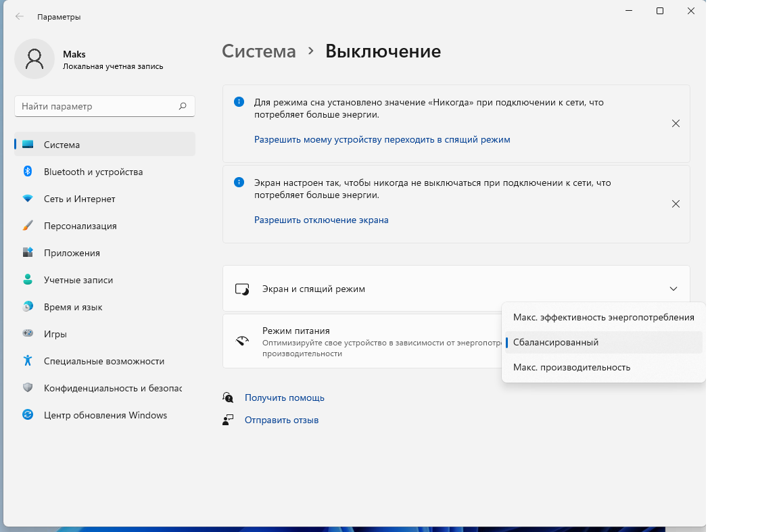Screen dimensions: 779x532
Task: Expand Экран и спящий режим section
Action: [x=673, y=289]
